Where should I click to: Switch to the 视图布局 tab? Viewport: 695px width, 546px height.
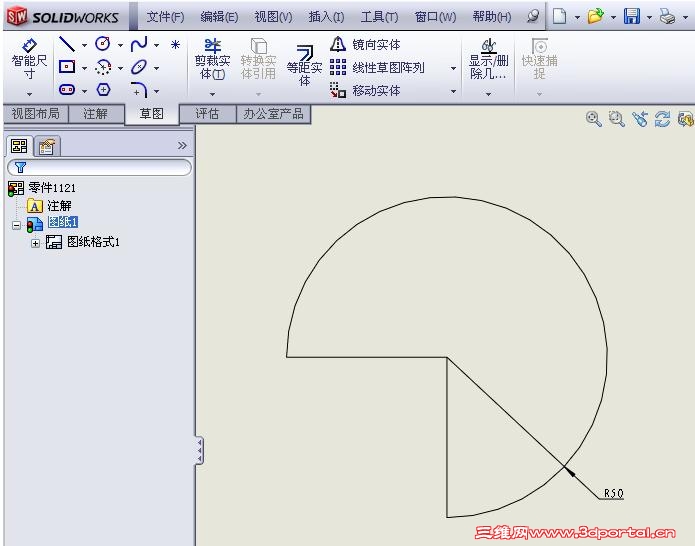(x=35, y=114)
